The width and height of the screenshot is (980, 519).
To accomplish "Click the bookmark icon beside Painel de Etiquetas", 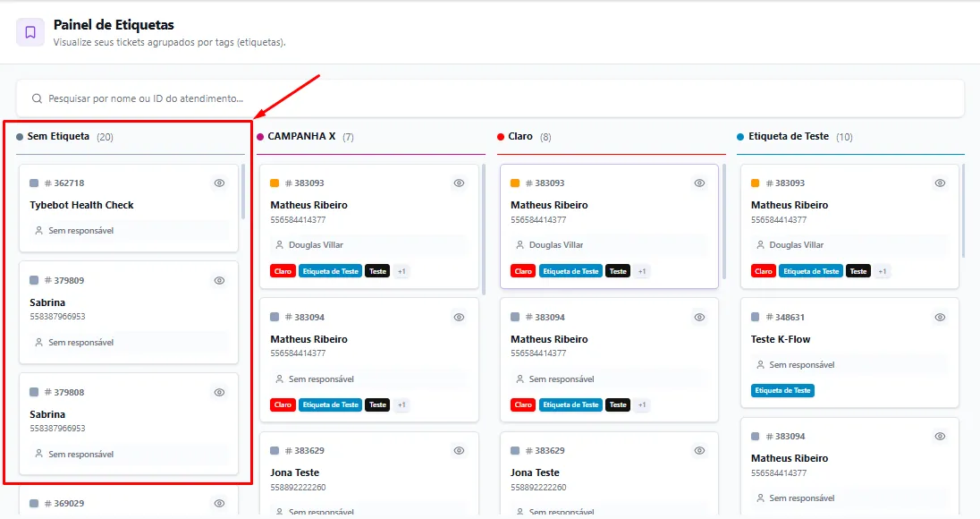I will click(30, 32).
